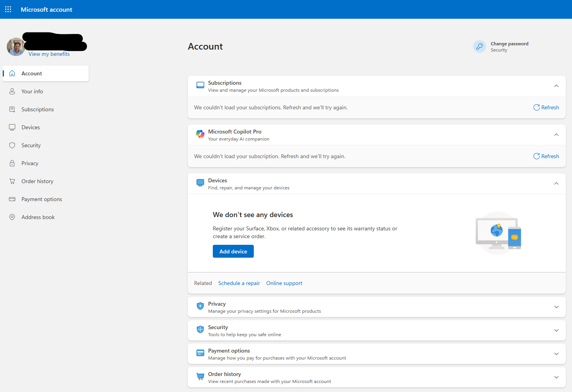Collapse the Devices card chevron
The width and height of the screenshot is (572, 392).
556,184
